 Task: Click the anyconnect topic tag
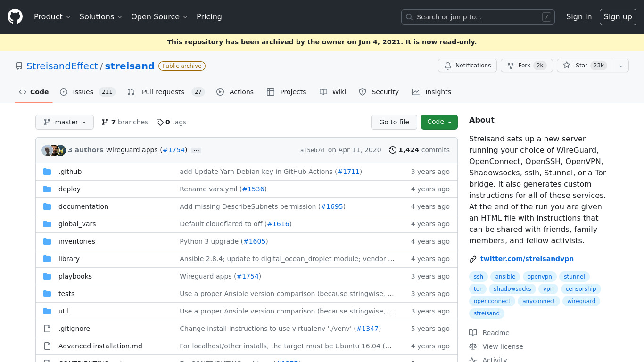click(x=539, y=301)
